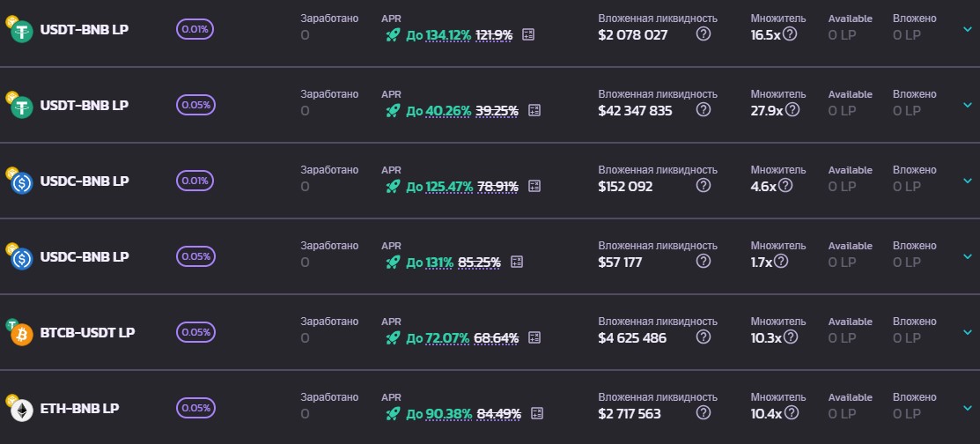This screenshot has width=980, height=444.
Task: Click multiplier 16.5x question mark icon
Action: pos(790,34)
